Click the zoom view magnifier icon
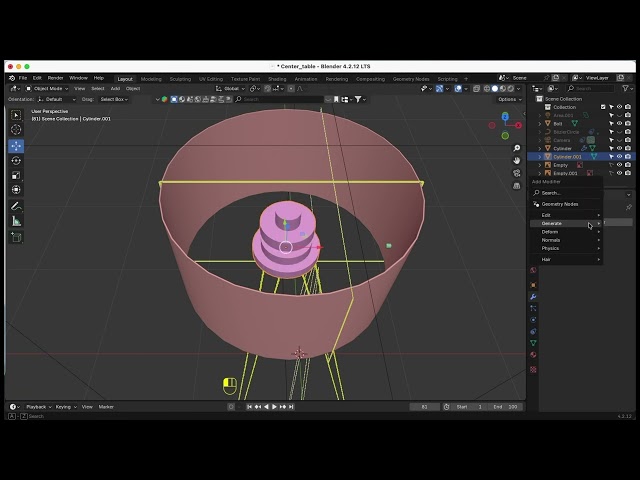The image size is (640, 480). coord(517,148)
